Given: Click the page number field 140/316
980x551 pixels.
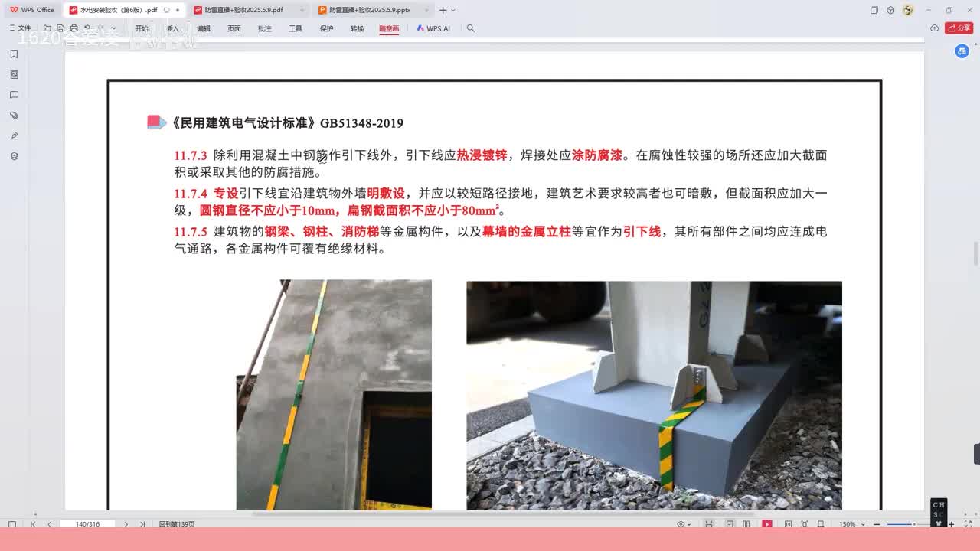Looking at the screenshot, I should [x=88, y=524].
